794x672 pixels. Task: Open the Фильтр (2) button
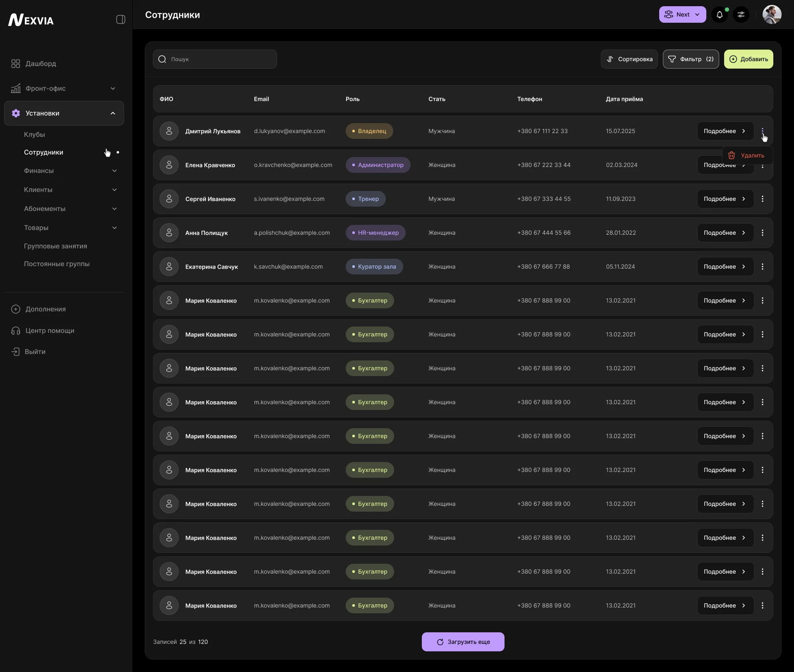[691, 59]
